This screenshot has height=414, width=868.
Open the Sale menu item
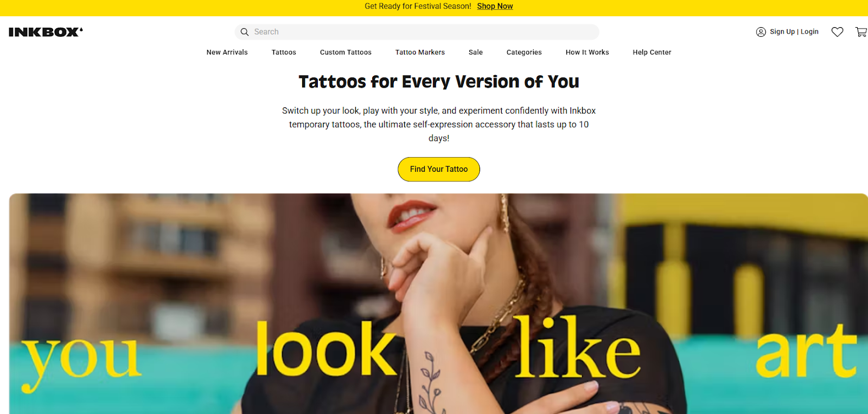[476, 53]
